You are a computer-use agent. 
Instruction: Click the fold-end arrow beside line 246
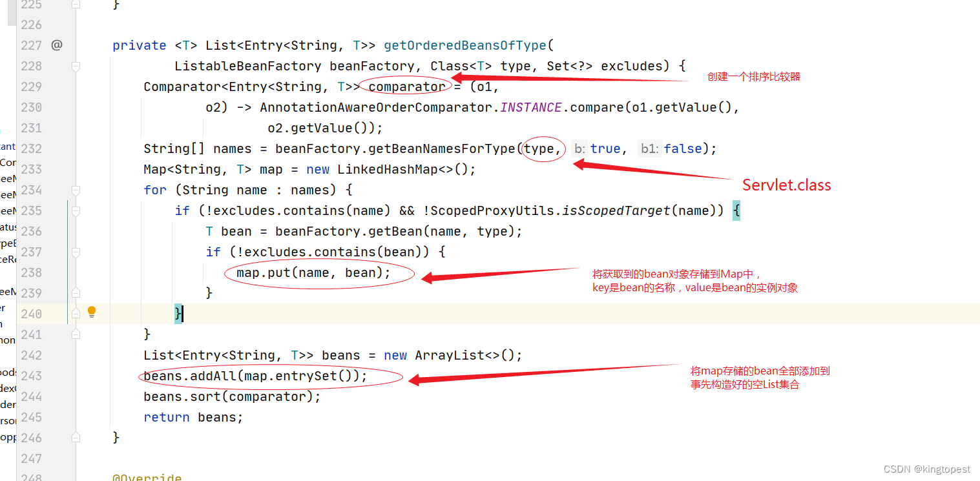click(x=76, y=437)
